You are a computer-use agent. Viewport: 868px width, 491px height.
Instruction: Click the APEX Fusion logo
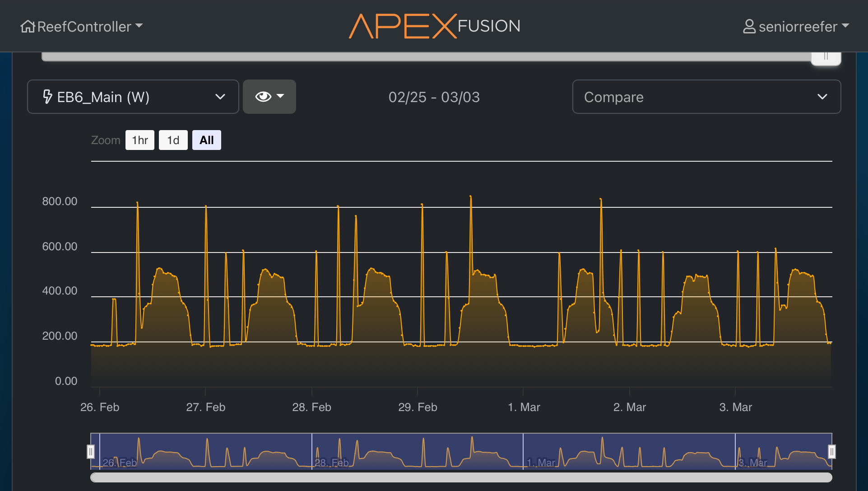click(434, 26)
